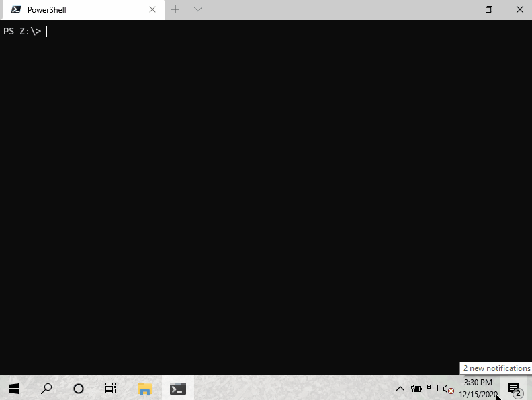
Task: Expand the new tab profile dropdown
Action: pos(198,9)
